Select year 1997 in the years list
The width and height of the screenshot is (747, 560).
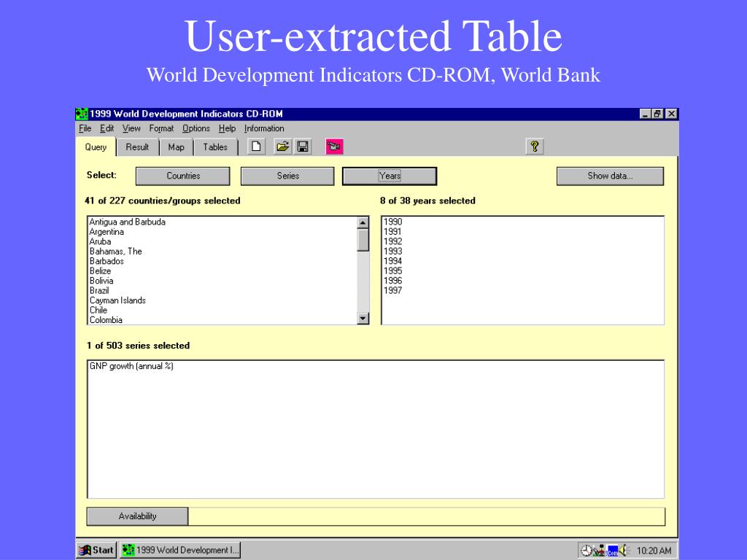click(393, 290)
